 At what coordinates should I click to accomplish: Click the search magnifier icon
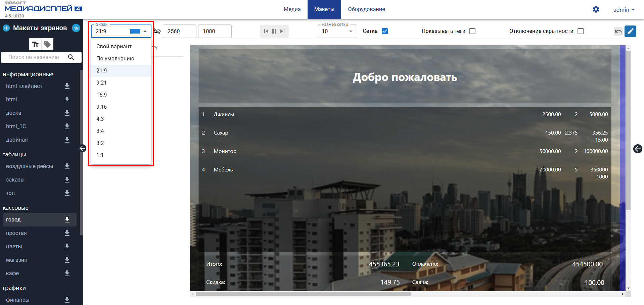point(71,57)
